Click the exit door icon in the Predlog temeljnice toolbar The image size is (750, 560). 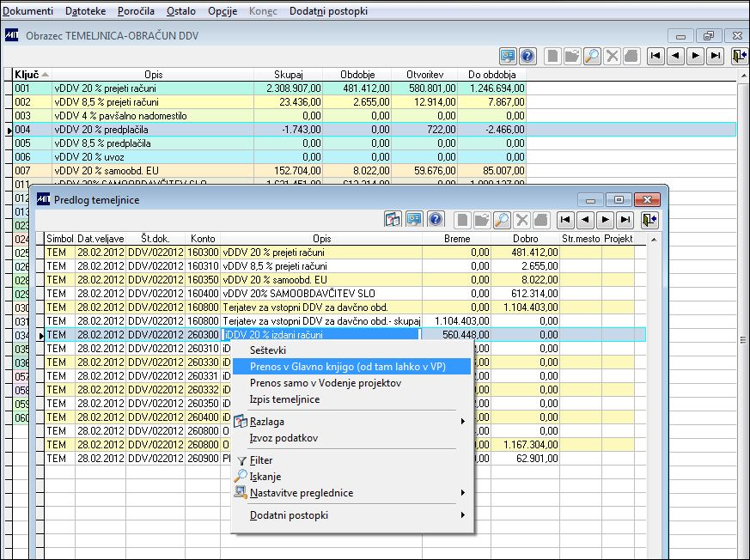pyautogui.click(x=649, y=219)
